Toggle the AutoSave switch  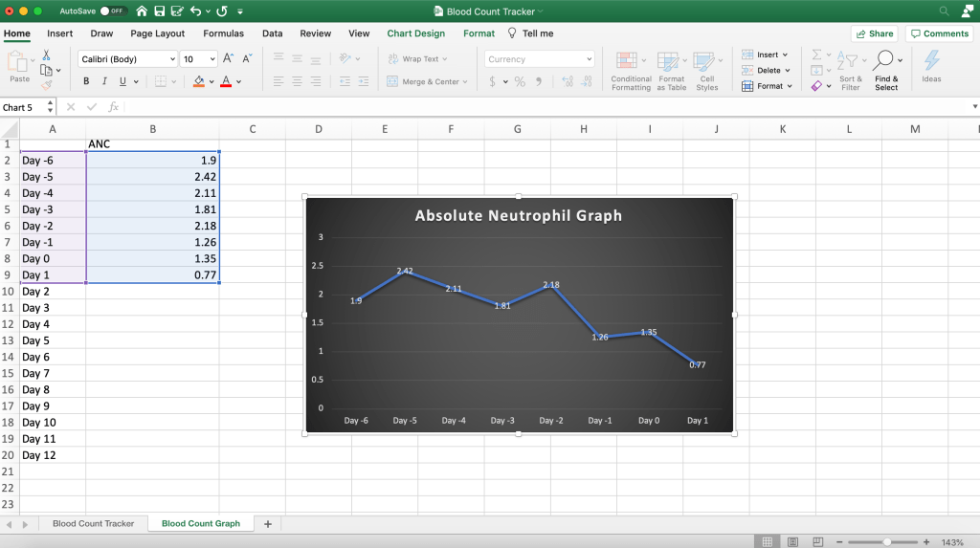pyautogui.click(x=113, y=11)
